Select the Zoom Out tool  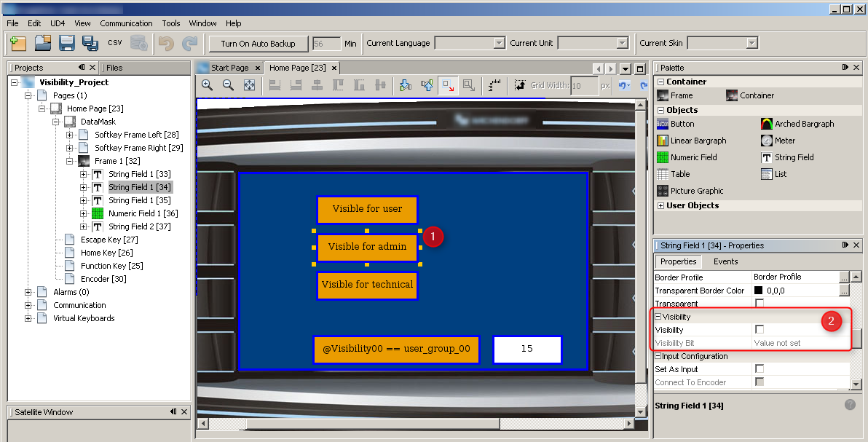tap(226, 85)
